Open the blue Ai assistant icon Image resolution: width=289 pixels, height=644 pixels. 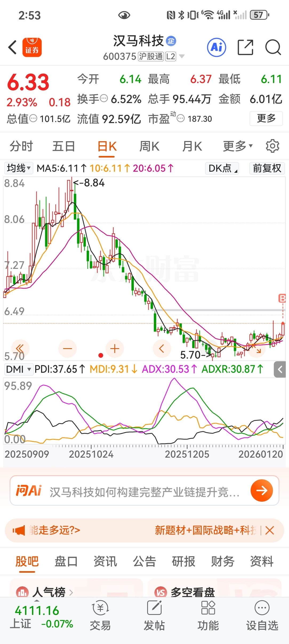(x=216, y=47)
